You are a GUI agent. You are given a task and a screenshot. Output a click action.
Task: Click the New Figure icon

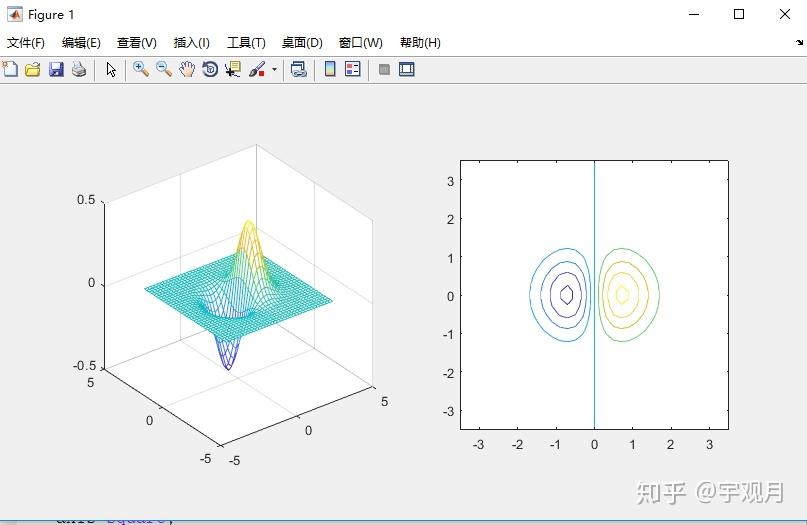(10, 69)
